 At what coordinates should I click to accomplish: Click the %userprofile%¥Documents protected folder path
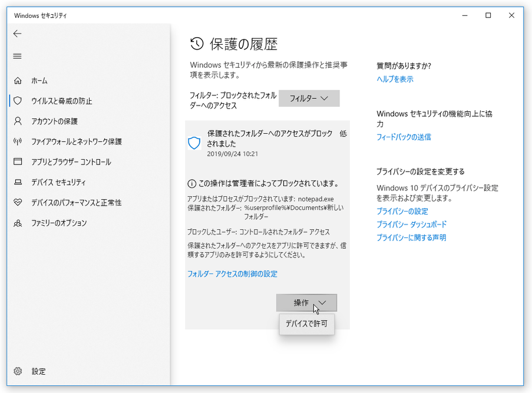tap(293, 212)
